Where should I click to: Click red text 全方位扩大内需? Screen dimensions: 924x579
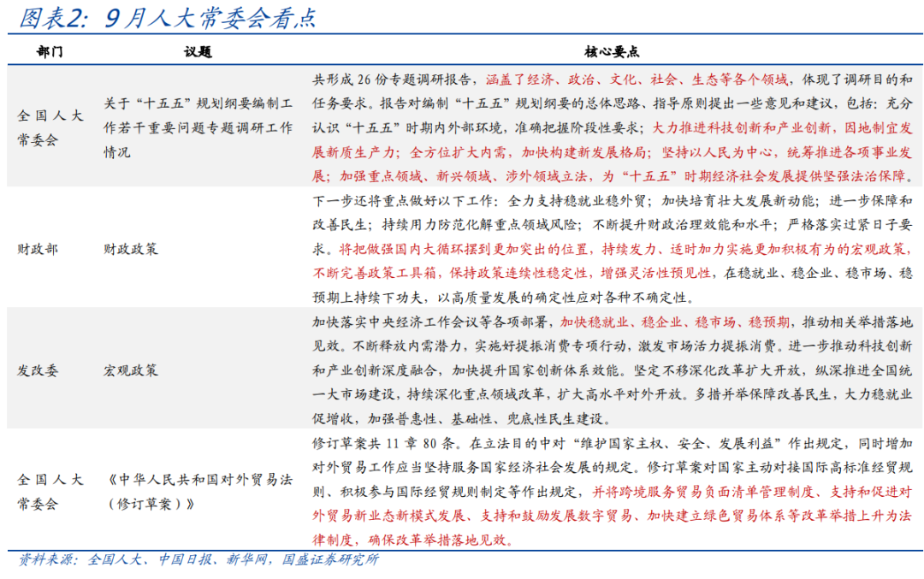[458, 152]
